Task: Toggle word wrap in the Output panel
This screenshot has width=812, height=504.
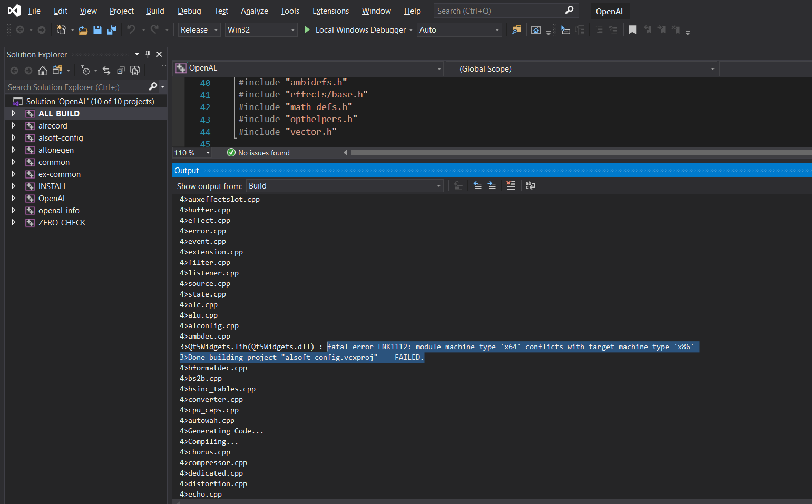Action: (x=530, y=185)
